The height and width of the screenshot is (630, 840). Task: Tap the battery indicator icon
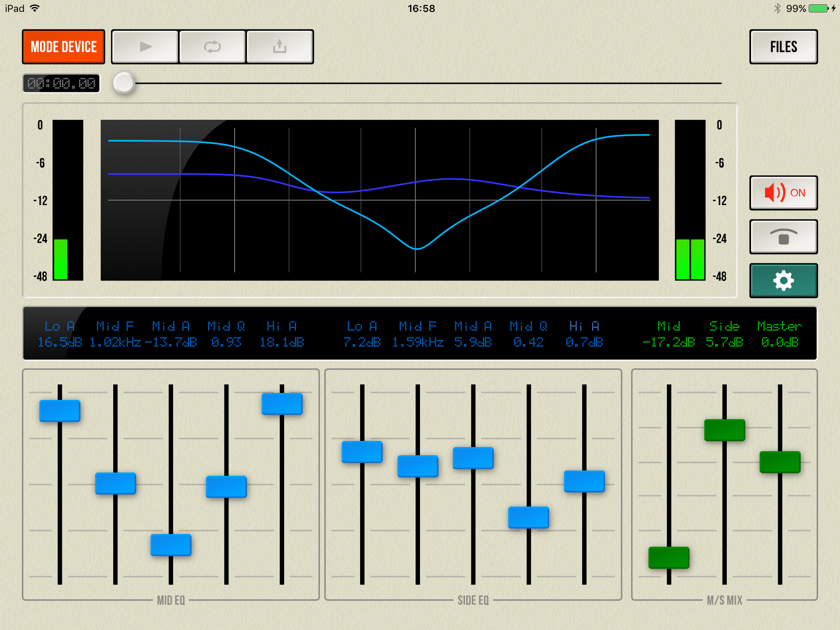(x=819, y=8)
